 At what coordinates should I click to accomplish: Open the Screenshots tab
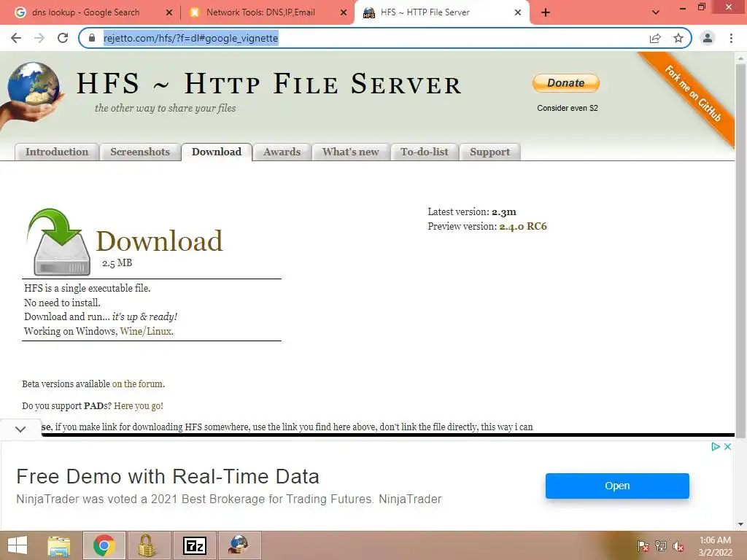140,152
